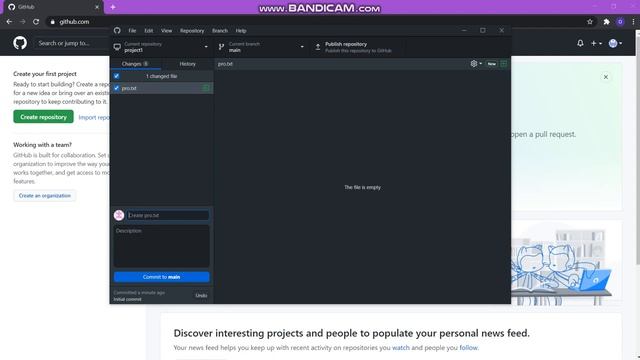Open the Repository menu

(192, 31)
